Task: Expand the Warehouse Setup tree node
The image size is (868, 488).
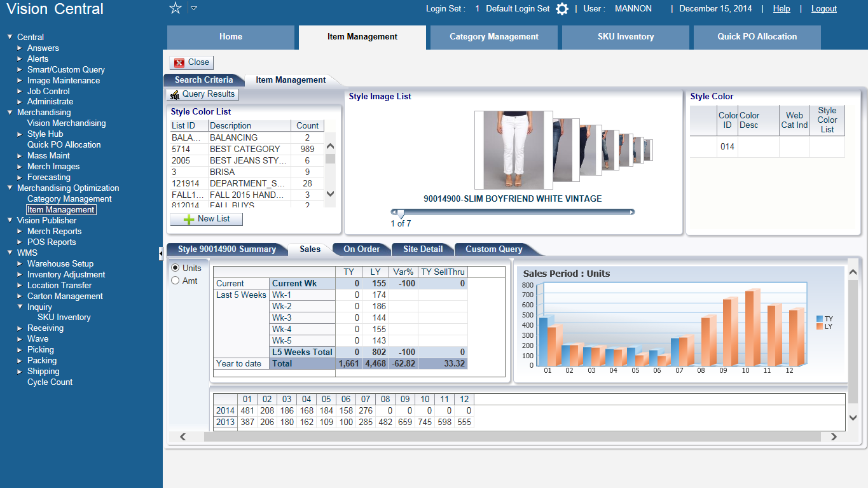Action: tap(20, 263)
